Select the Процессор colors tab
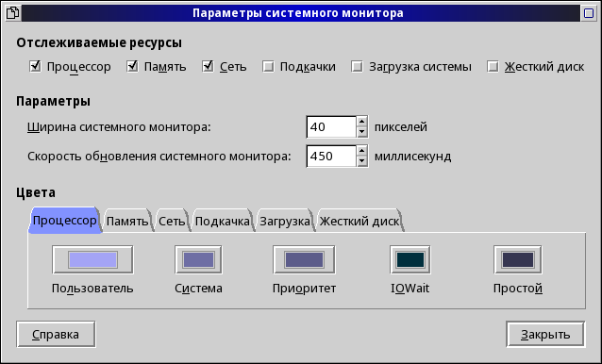 [64, 221]
